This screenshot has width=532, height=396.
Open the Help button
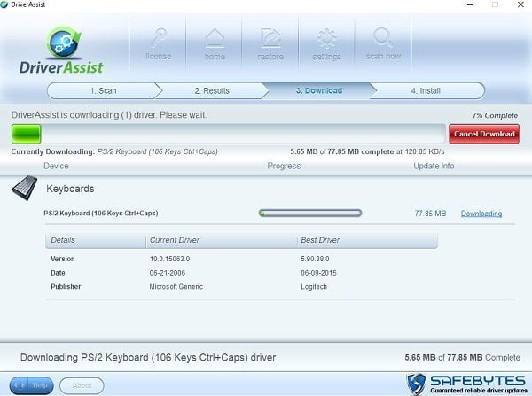(x=32, y=386)
